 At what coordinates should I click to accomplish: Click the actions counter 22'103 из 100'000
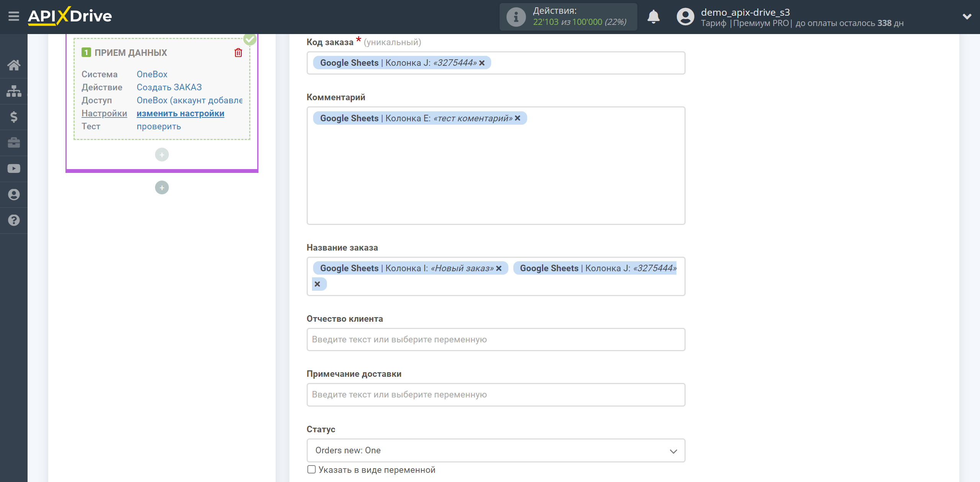click(580, 22)
